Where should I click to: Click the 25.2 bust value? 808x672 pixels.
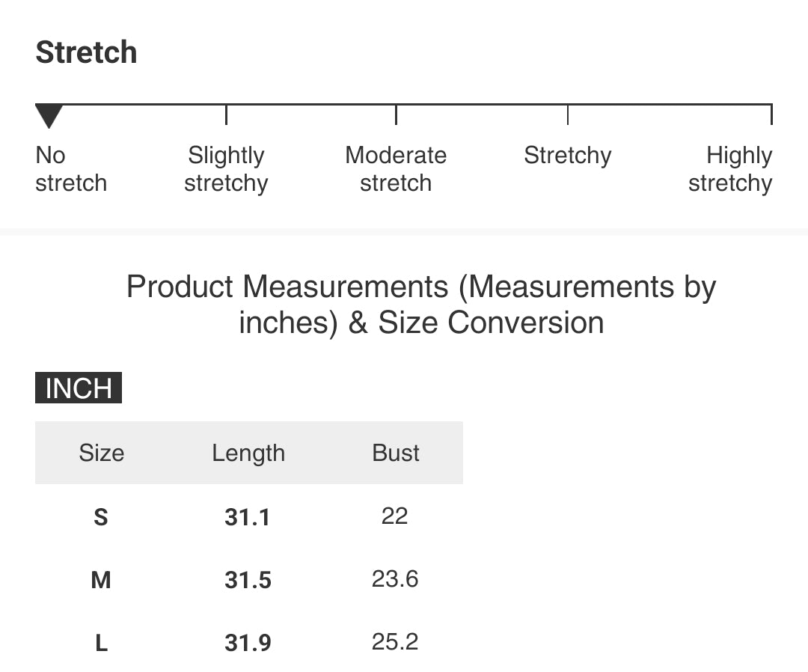pyautogui.click(x=395, y=641)
